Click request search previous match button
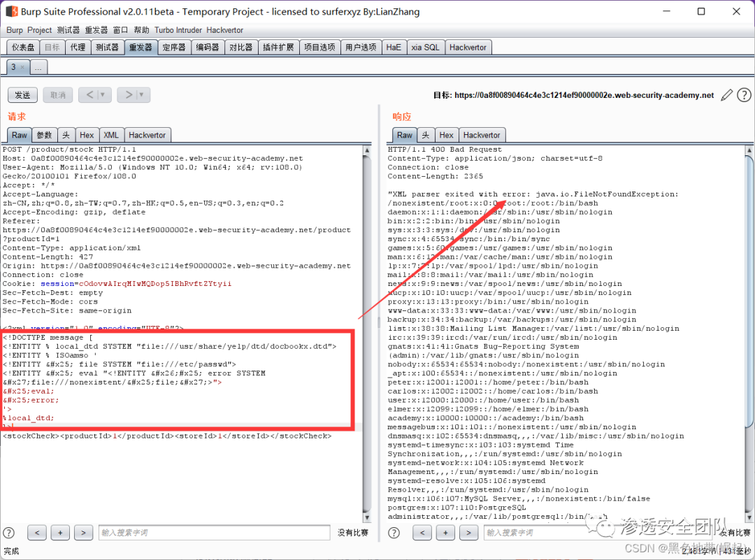 [37, 533]
